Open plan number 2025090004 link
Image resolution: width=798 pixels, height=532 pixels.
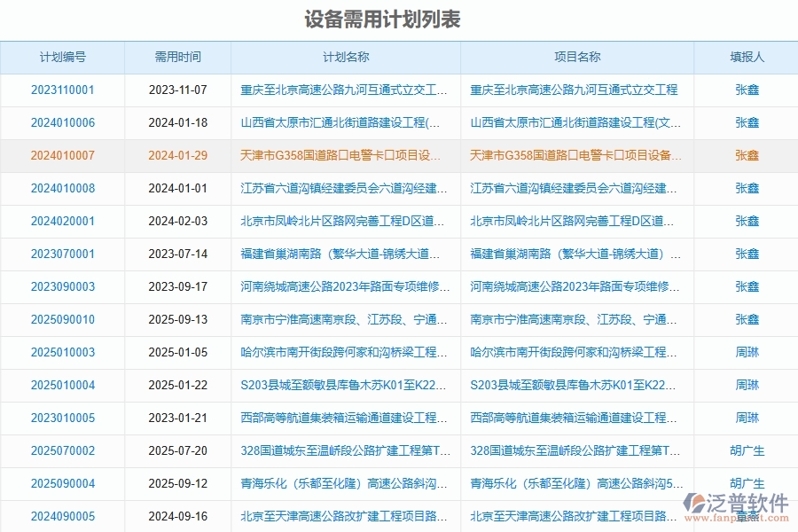(x=62, y=483)
